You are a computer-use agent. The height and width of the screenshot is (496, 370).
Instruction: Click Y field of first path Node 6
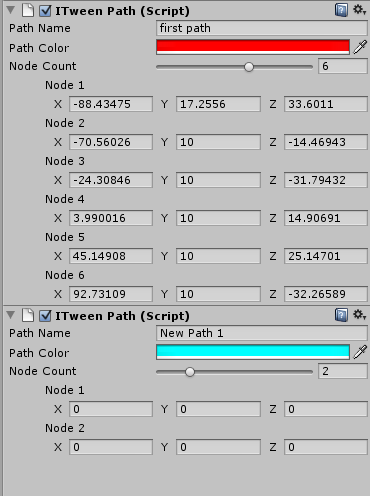pyautogui.click(x=218, y=294)
